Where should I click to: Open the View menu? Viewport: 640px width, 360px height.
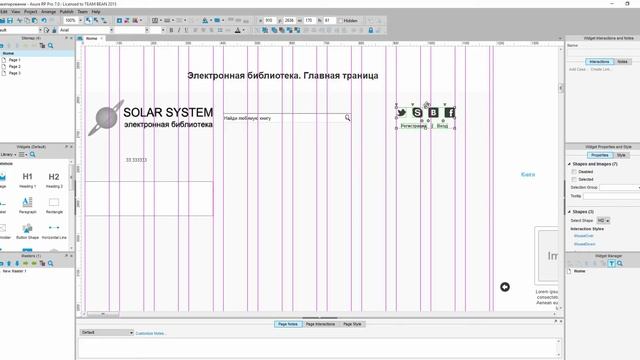pyautogui.click(x=16, y=12)
